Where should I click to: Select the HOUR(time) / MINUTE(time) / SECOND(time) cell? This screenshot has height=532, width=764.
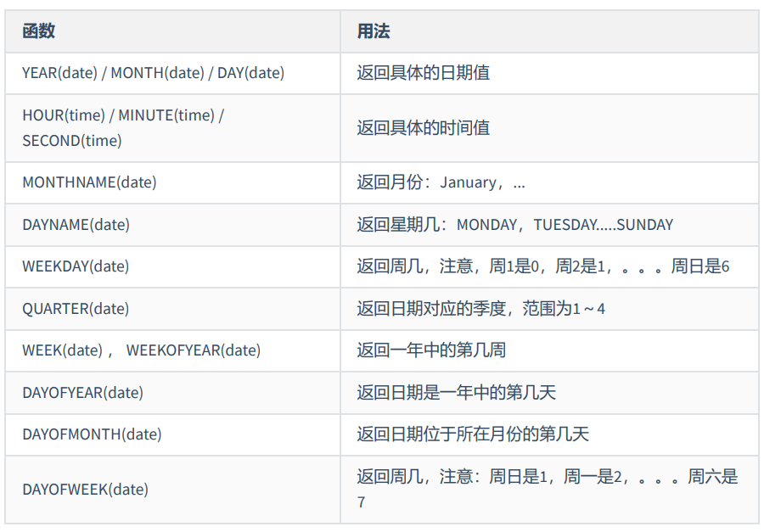(x=123, y=128)
